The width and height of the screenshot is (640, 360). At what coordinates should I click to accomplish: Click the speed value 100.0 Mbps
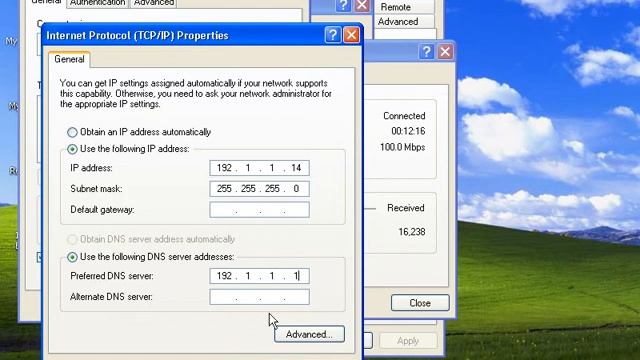pos(402,147)
